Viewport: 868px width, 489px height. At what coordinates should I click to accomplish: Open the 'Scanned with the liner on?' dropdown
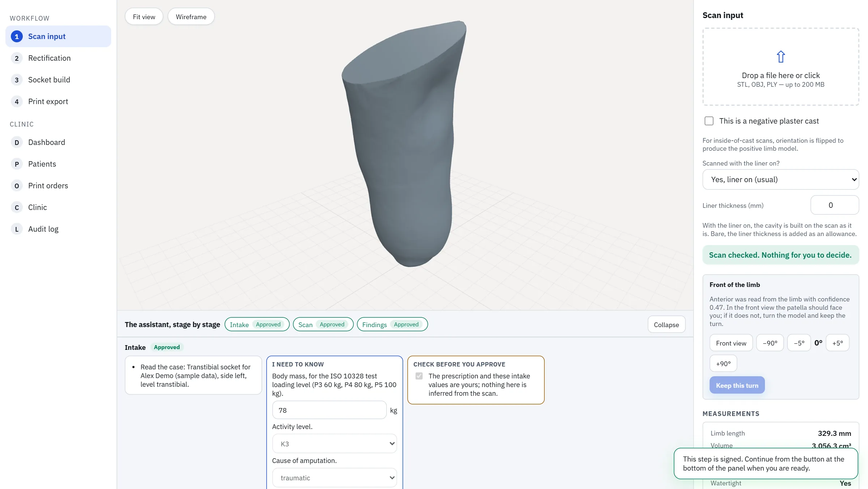(x=780, y=180)
